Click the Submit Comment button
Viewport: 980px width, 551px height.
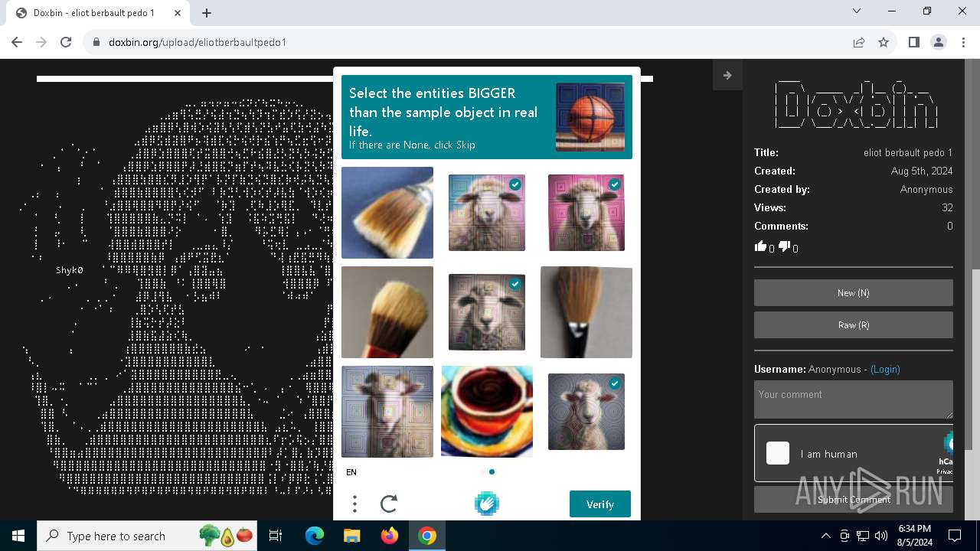click(854, 500)
